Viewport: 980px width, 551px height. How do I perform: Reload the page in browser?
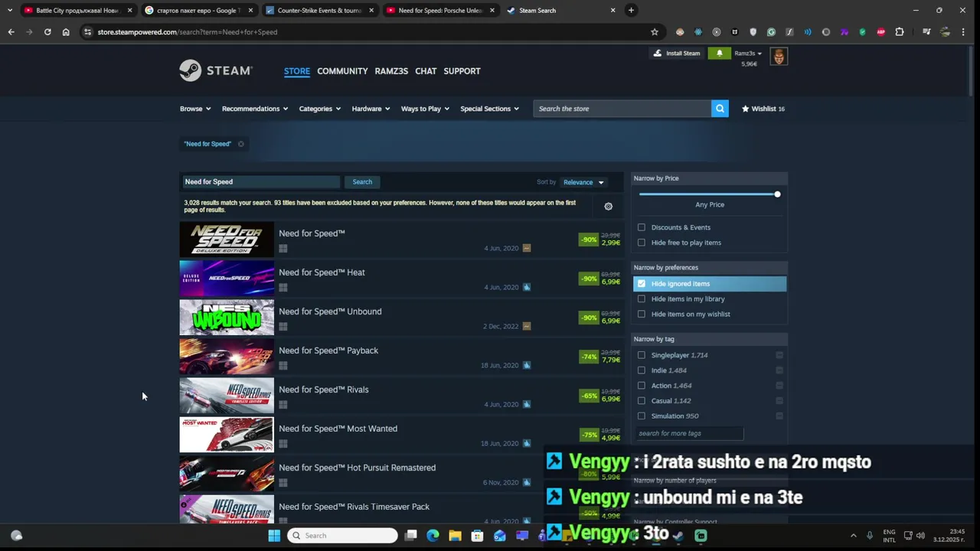[47, 32]
